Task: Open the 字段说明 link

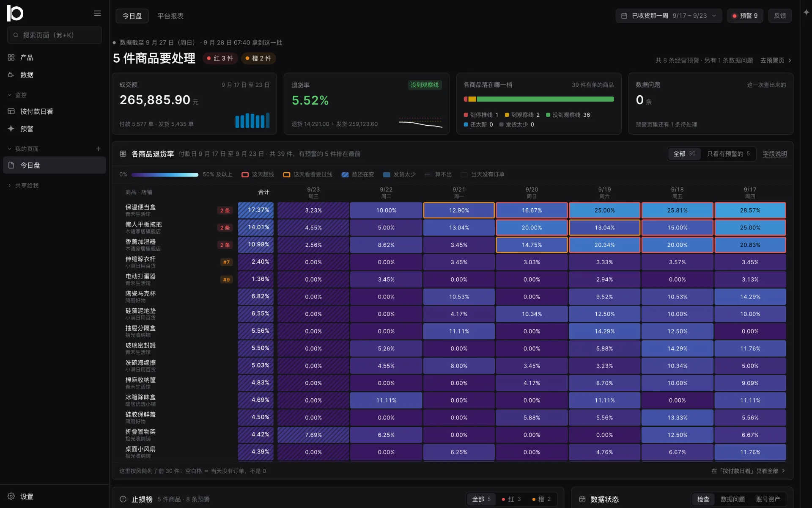Action: [775, 154]
